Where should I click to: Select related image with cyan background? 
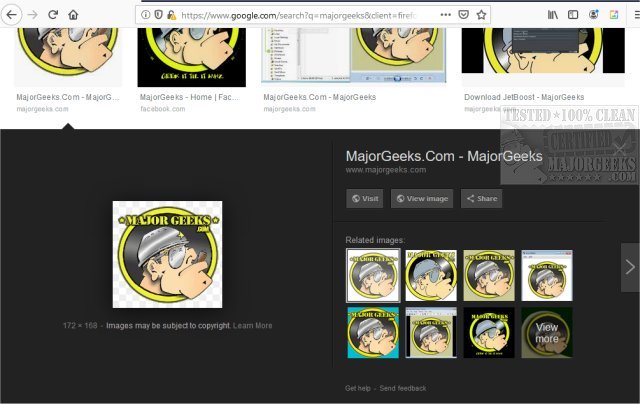373,333
